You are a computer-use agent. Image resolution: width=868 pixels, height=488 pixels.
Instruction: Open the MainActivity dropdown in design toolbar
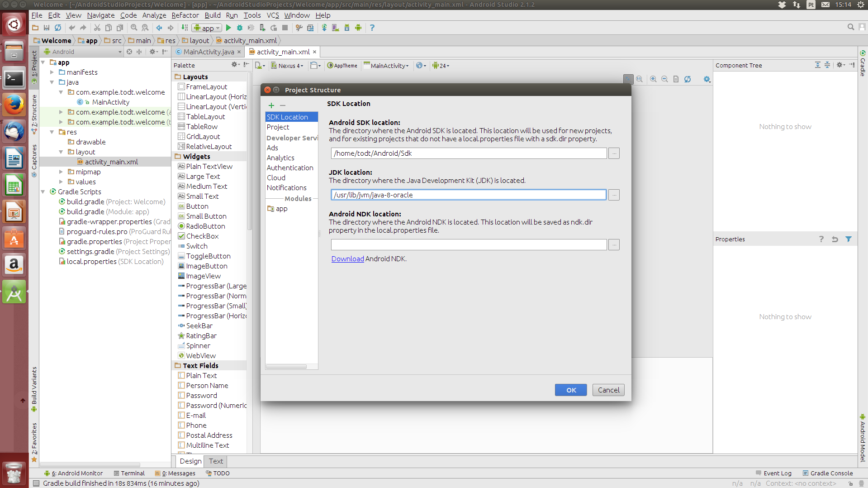386,66
